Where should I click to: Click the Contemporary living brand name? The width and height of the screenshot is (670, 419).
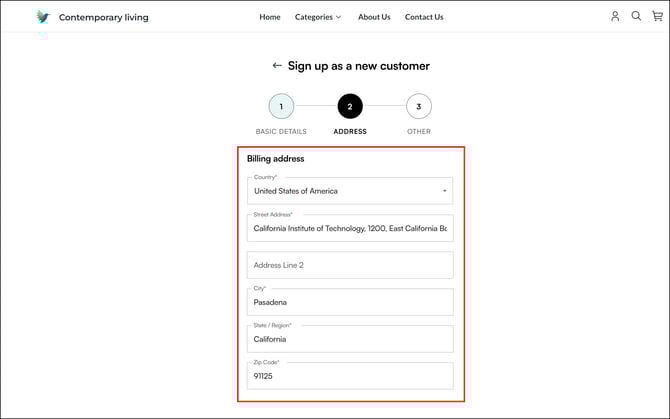[x=103, y=17]
